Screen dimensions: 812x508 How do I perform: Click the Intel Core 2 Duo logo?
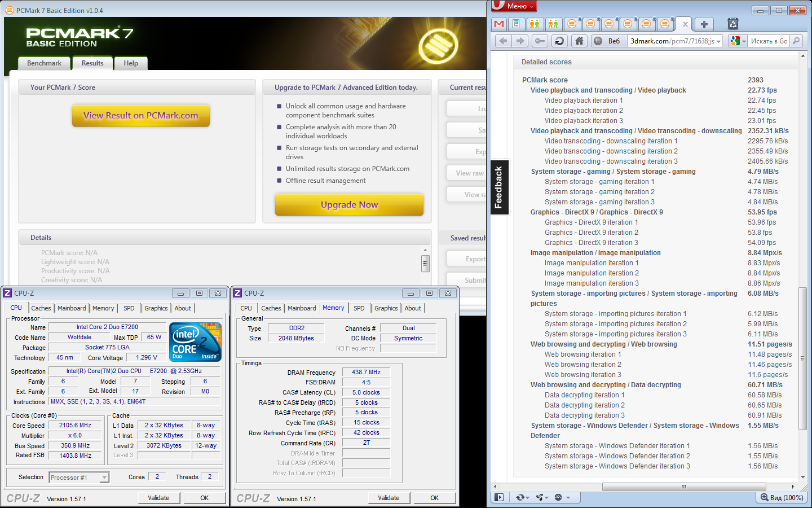click(196, 342)
